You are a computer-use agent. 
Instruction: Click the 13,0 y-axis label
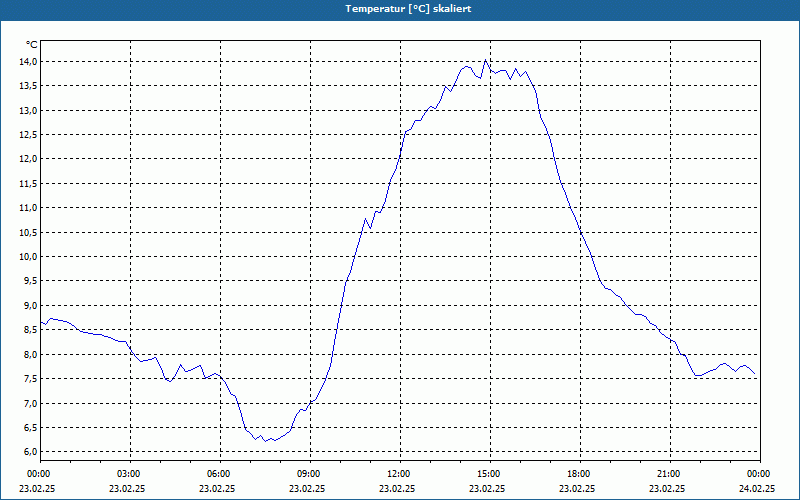(x=29, y=110)
